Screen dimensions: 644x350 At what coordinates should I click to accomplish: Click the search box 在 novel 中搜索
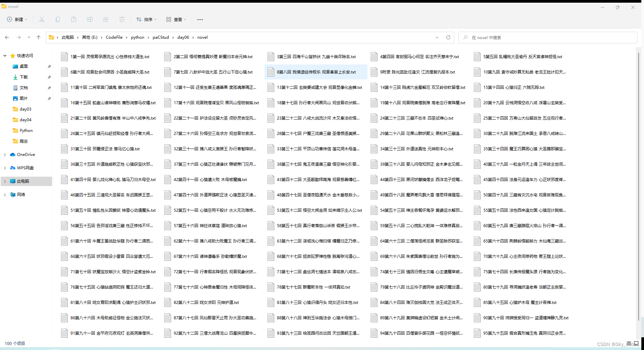(548, 37)
